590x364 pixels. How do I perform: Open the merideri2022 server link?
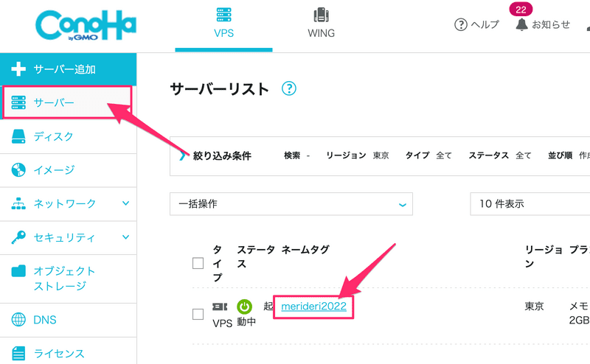(x=314, y=306)
